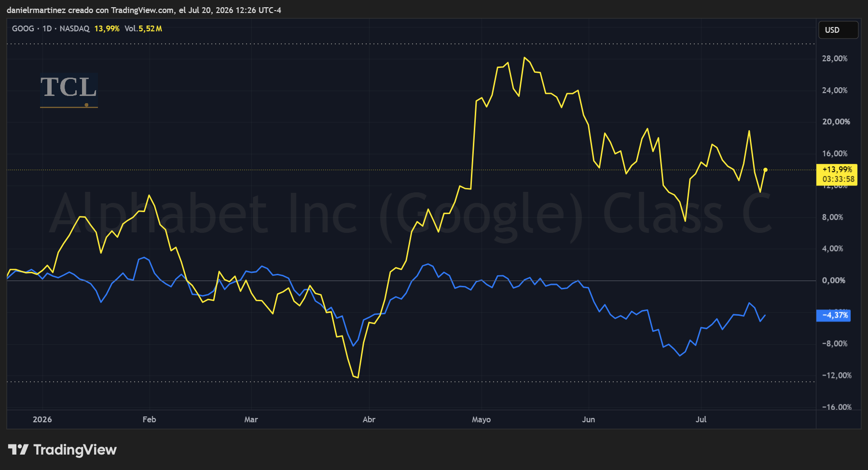The image size is (868, 470).
Task: Click the Jun time axis label
Action: pyautogui.click(x=588, y=419)
